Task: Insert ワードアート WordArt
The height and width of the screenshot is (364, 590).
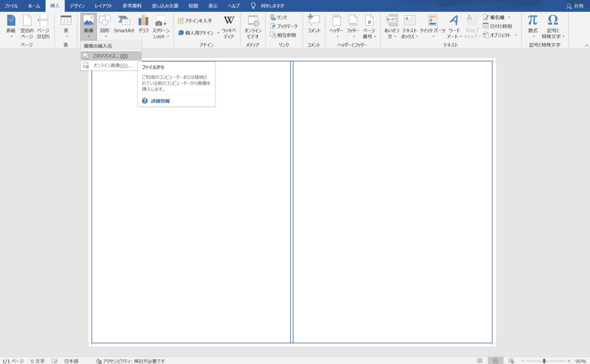Action: [x=454, y=27]
